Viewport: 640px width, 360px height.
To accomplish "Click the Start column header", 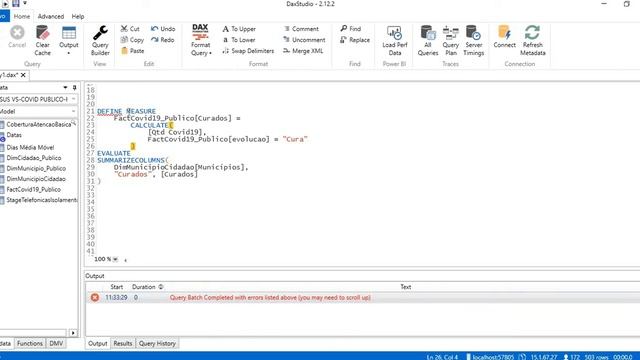I will pos(116,287).
